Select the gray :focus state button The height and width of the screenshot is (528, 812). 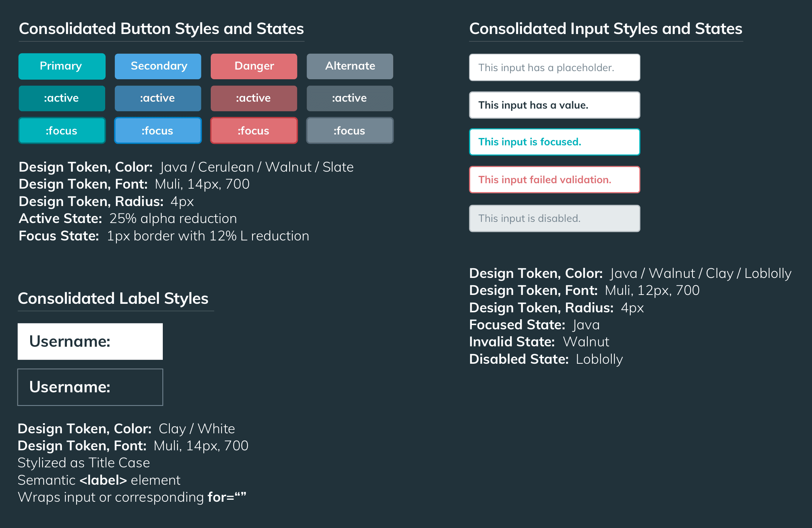350,131
